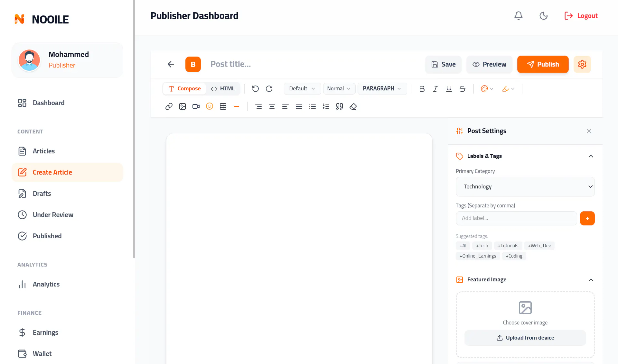
Task: Insert an image into the post
Action: pyautogui.click(x=183, y=106)
